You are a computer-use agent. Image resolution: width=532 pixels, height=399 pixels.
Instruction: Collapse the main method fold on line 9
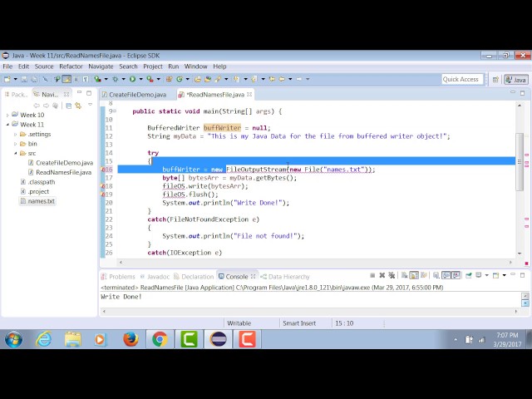(x=115, y=111)
